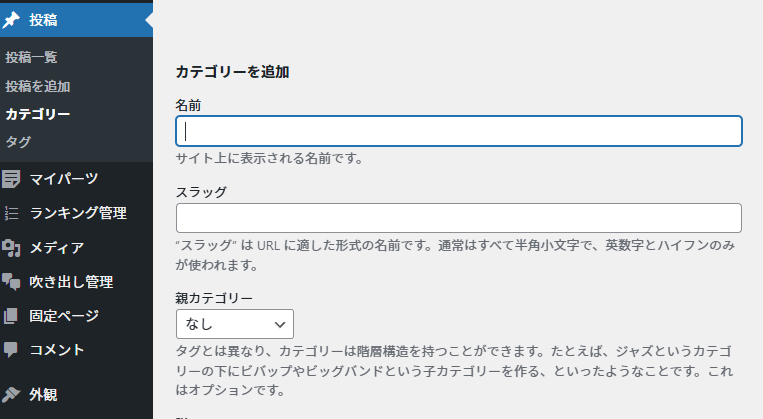The width and height of the screenshot is (763, 419).
Task: Click the ランキング管理 list icon
Action: point(12,213)
